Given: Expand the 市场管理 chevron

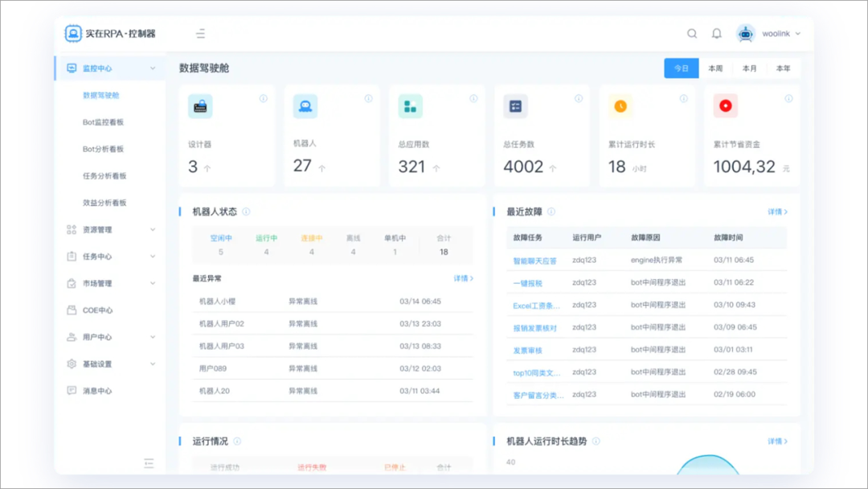Looking at the screenshot, I should [153, 283].
